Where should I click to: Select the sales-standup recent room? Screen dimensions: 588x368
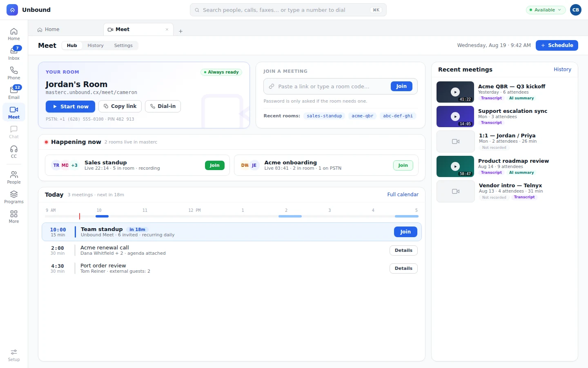(x=324, y=116)
